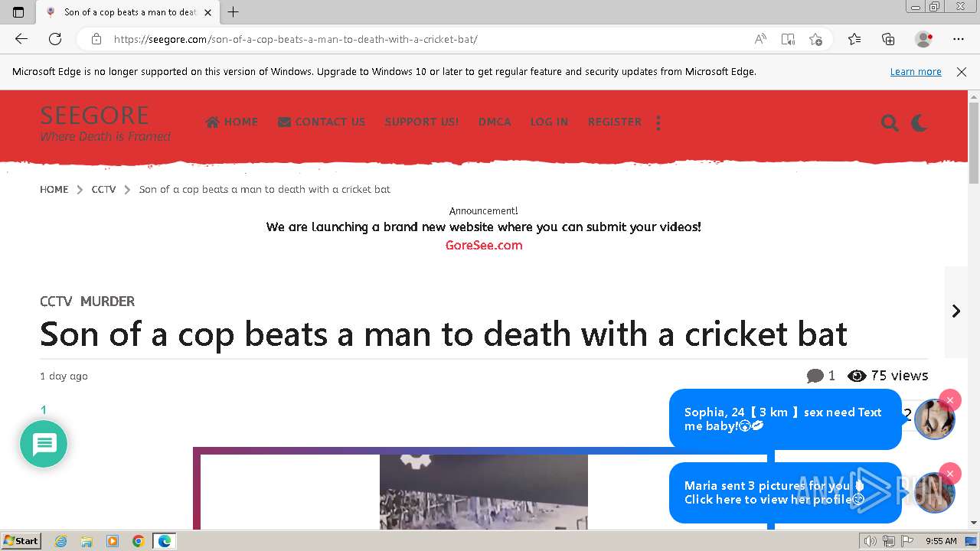Click Sophia's profile picture thumbnail
980x551 pixels.
coord(934,419)
